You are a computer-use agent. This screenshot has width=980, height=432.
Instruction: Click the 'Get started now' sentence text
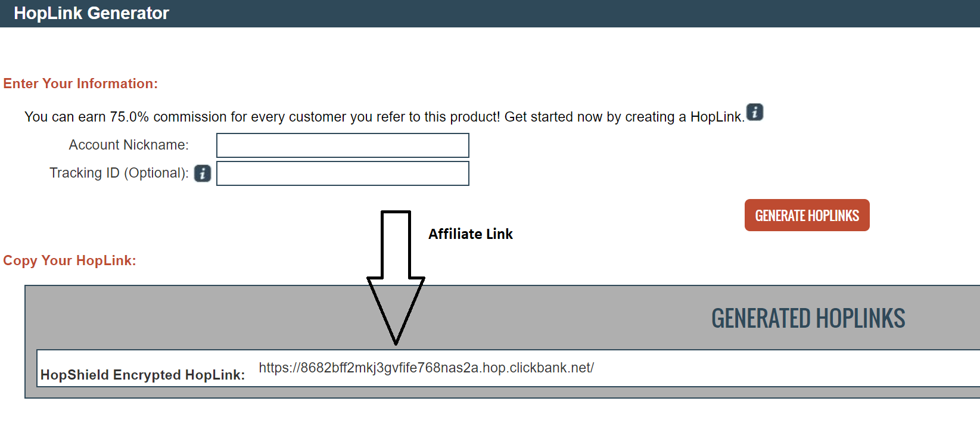(624, 117)
